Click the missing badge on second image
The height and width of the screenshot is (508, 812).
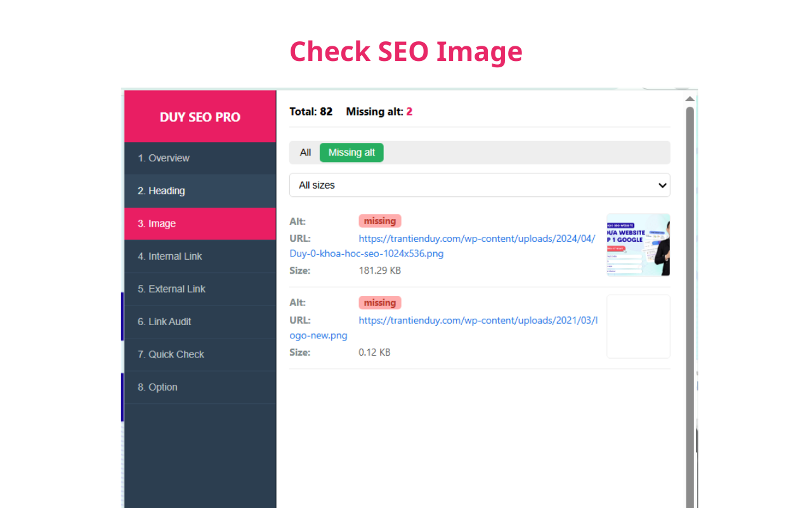click(379, 302)
